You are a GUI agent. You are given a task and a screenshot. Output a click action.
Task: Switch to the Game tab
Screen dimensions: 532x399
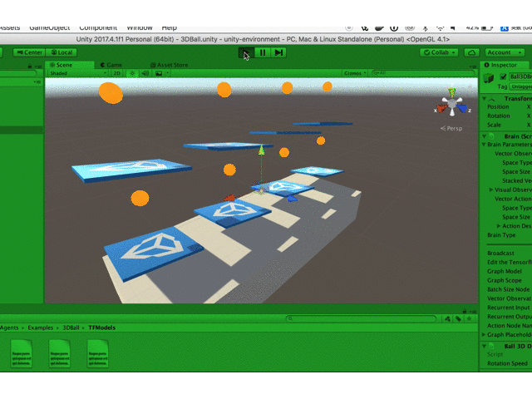tap(111, 65)
